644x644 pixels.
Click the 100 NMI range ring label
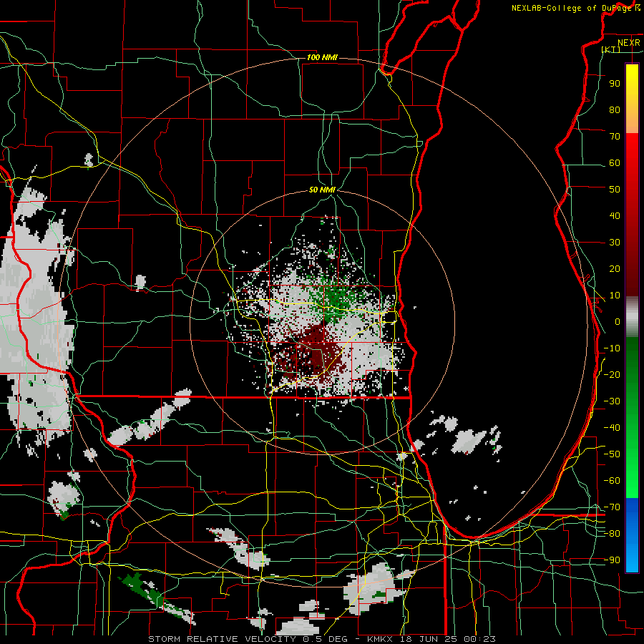click(322, 57)
